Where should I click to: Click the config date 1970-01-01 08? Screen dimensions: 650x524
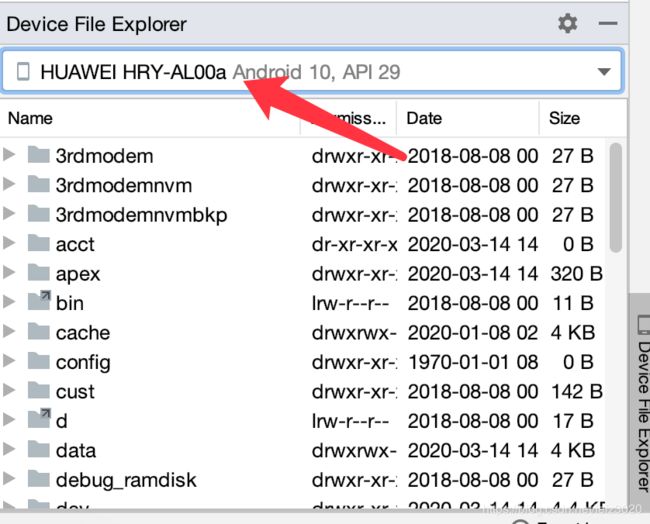(x=473, y=362)
